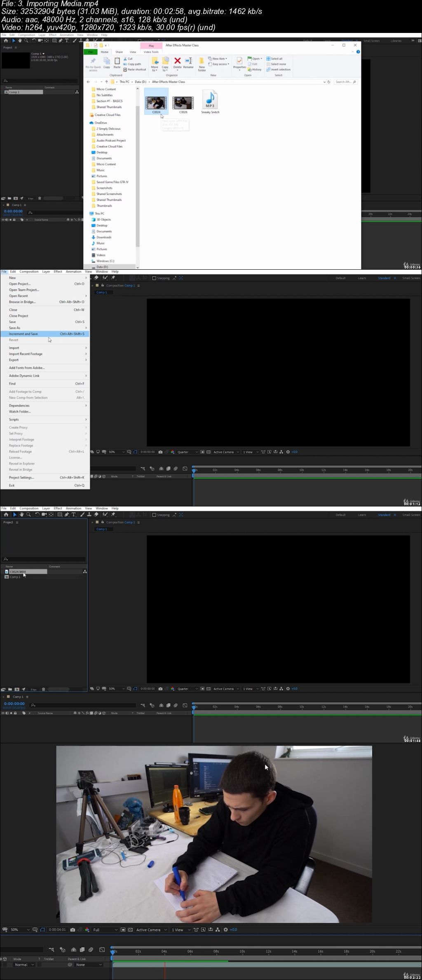Select the Eraser tool above the C0024.MP4 project panel

[96, 514]
